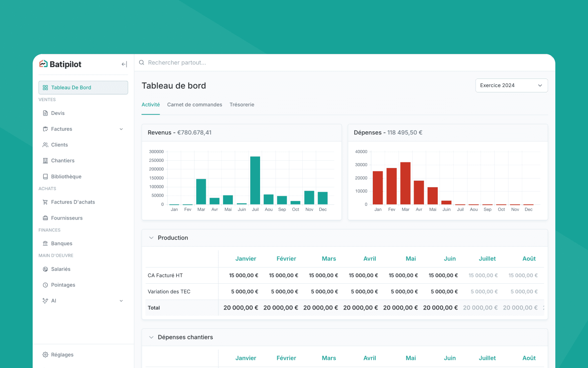Expand the Factures submenu chevron
The height and width of the screenshot is (368, 588).
[x=121, y=129]
